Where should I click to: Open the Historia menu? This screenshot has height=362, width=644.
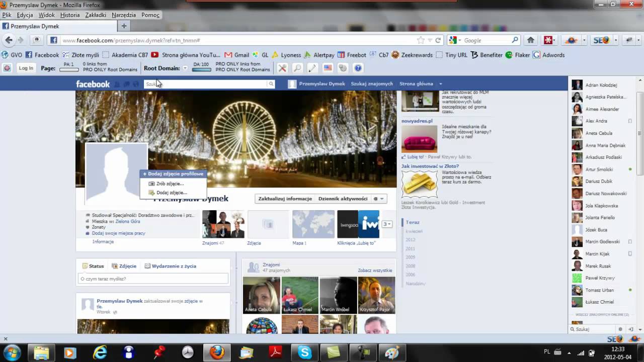click(x=70, y=15)
